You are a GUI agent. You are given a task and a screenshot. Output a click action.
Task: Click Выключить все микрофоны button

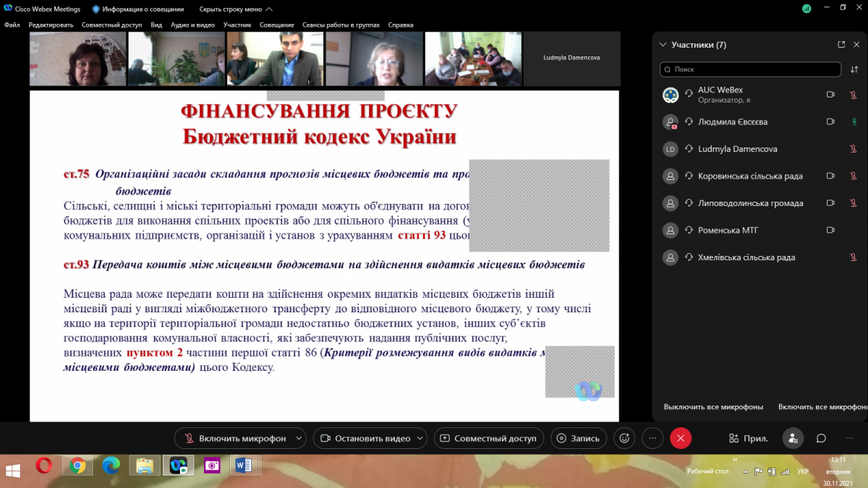tap(713, 407)
